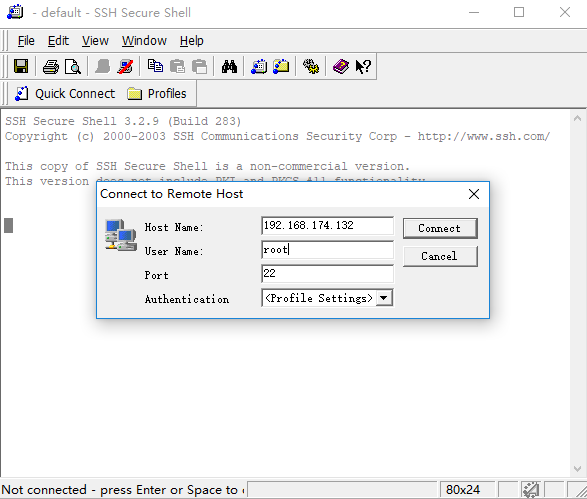The image size is (587, 499).
Task: Open the Profiles menu button
Action: point(156,94)
